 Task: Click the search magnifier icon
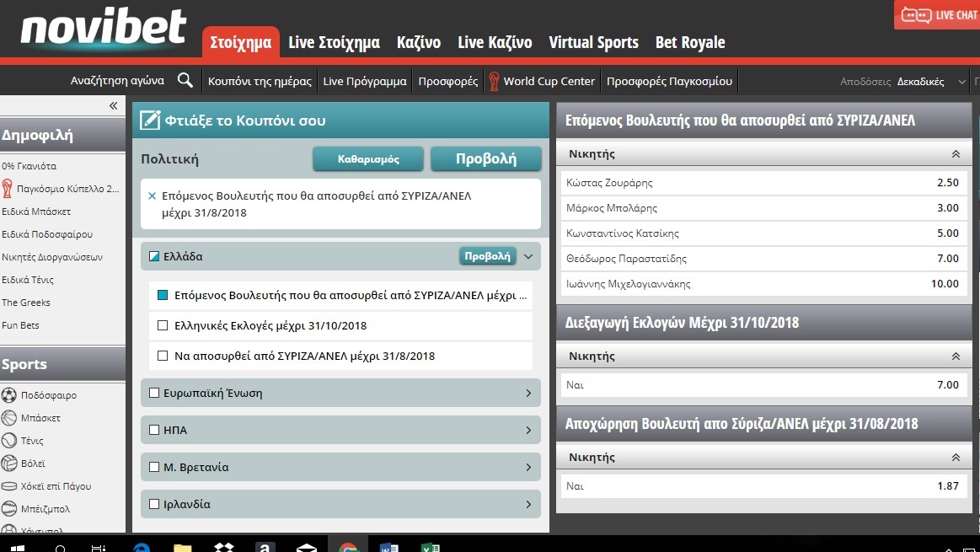click(x=185, y=80)
